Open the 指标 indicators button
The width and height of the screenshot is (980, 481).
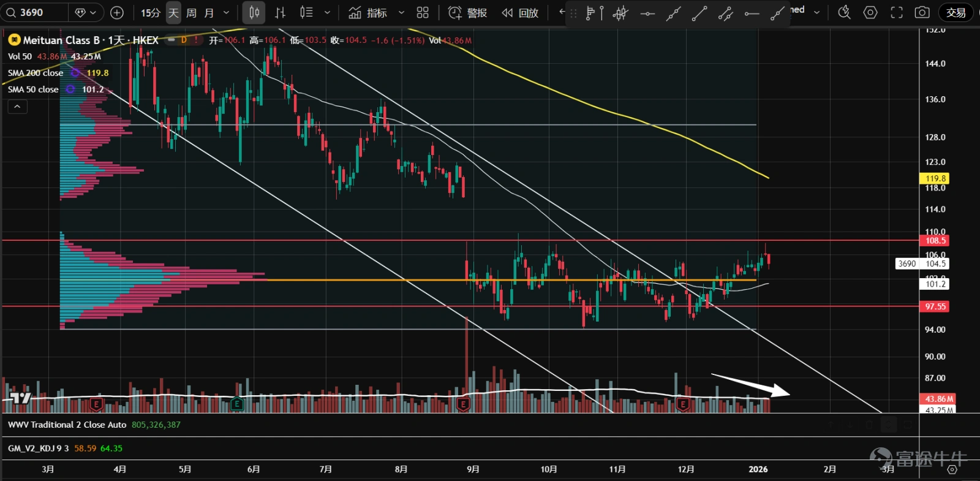point(367,13)
